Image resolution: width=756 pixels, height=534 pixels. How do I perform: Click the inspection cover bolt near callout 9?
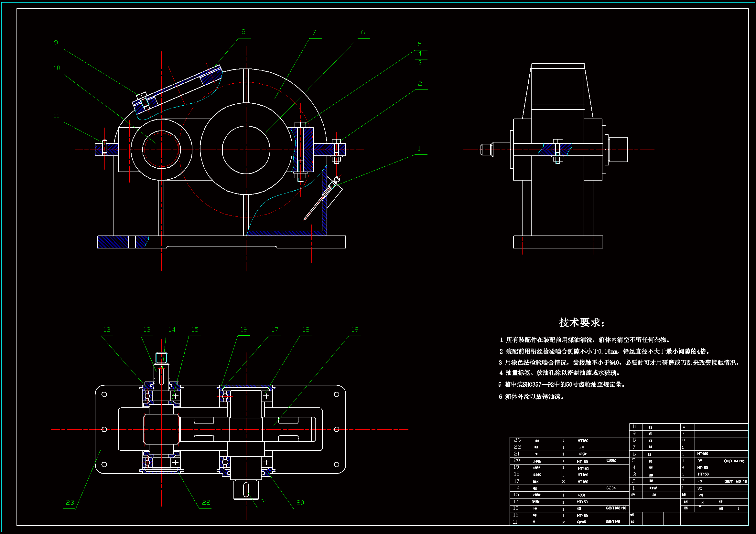coord(142,100)
